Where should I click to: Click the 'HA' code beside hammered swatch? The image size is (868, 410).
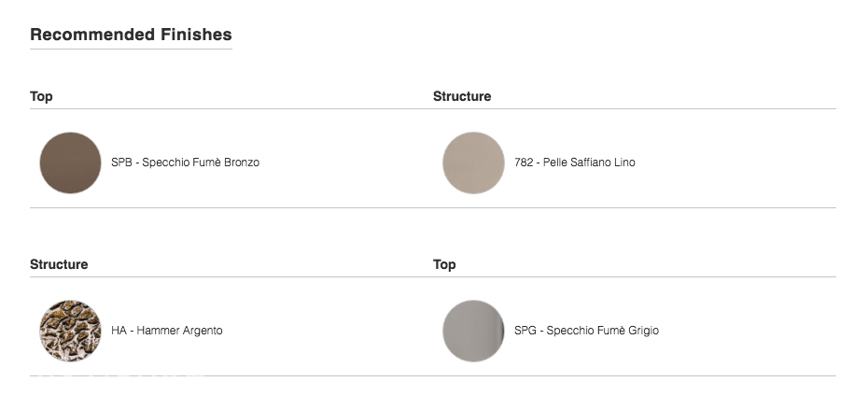click(x=119, y=331)
